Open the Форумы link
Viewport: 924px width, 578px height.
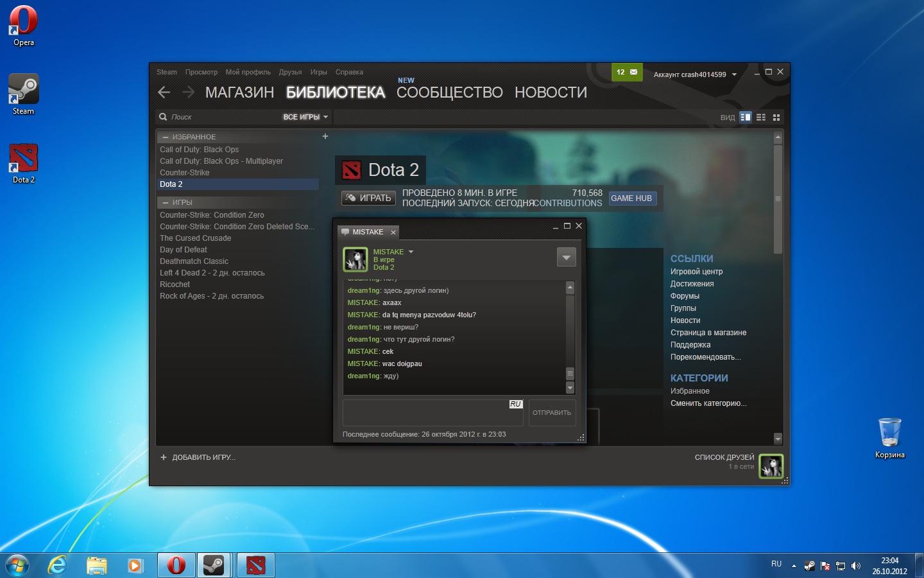(685, 296)
